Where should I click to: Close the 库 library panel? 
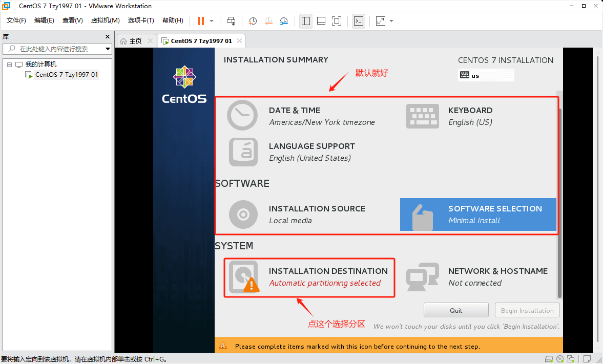coord(108,36)
